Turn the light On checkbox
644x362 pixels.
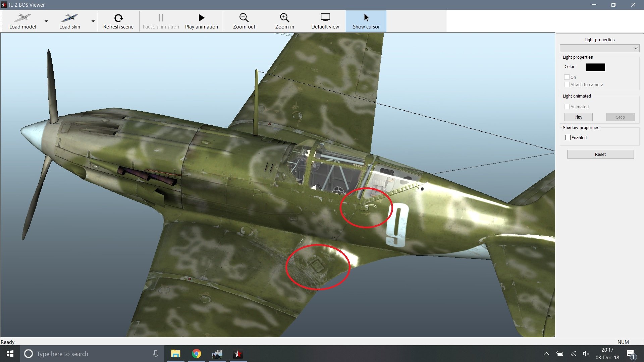tap(567, 77)
